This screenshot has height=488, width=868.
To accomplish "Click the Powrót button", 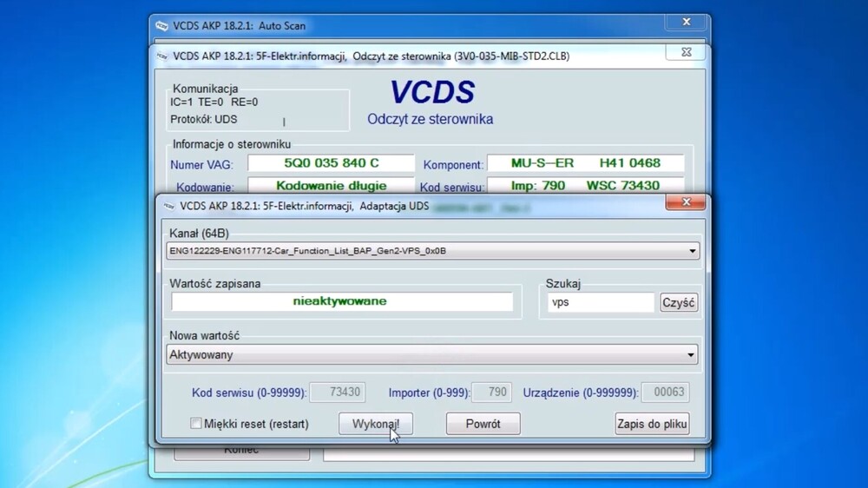I will click(x=483, y=424).
